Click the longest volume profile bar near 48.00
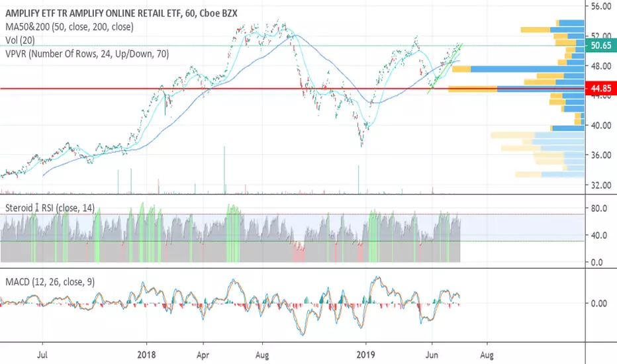The height and width of the screenshot is (364, 617). 518,69
